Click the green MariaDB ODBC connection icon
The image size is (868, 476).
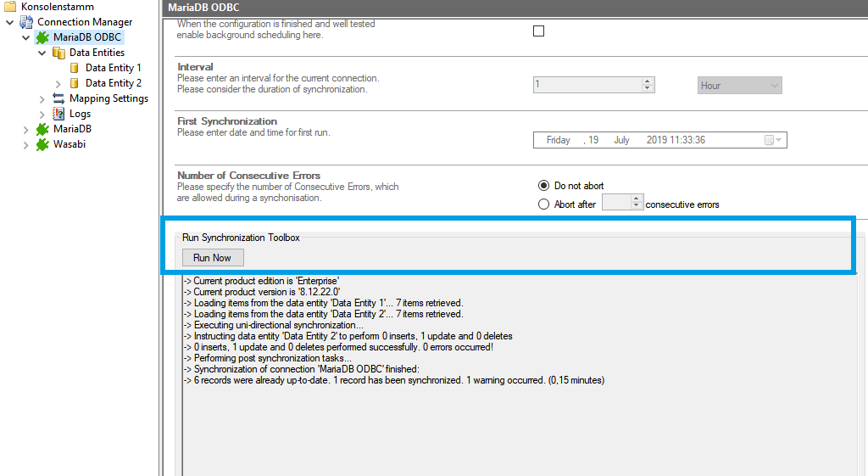pyautogui.click(x=42, y=37)
